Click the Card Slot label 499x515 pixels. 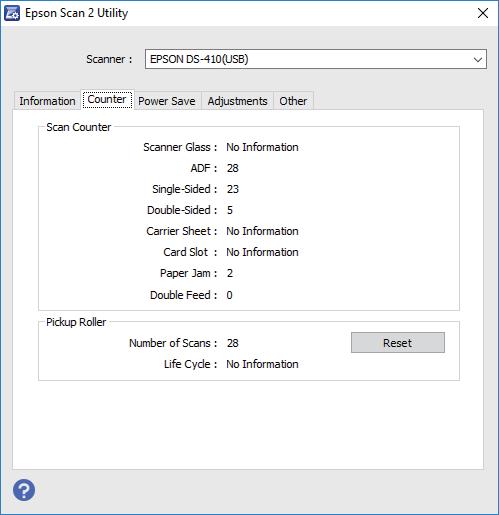coord(190,252)
